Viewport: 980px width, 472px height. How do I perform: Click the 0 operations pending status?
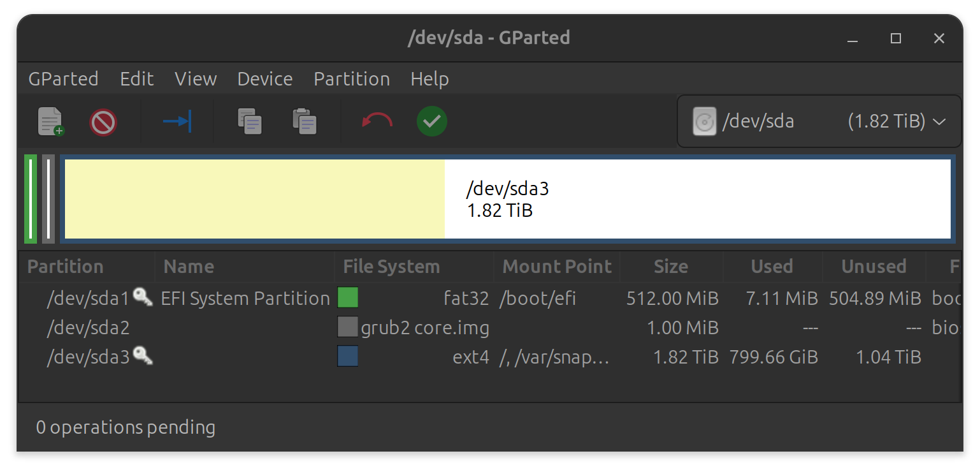126,427
